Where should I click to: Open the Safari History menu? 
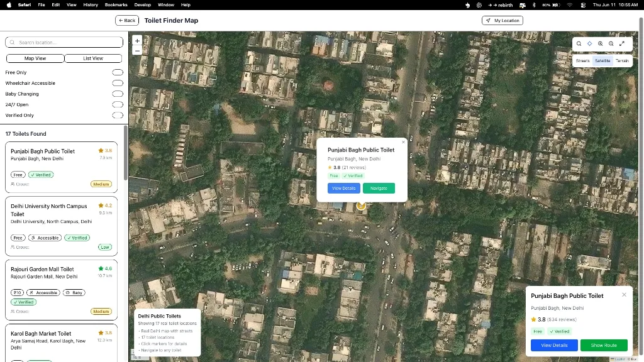[91, 5]
